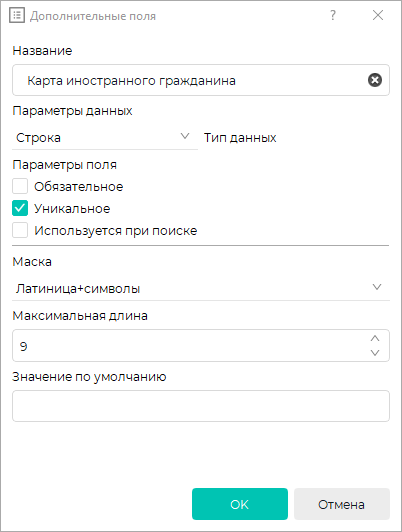Image resolution: width=402 pixels, height=532 pixels.
Task: Open the Строка data type dropdown
Action: 105,138
